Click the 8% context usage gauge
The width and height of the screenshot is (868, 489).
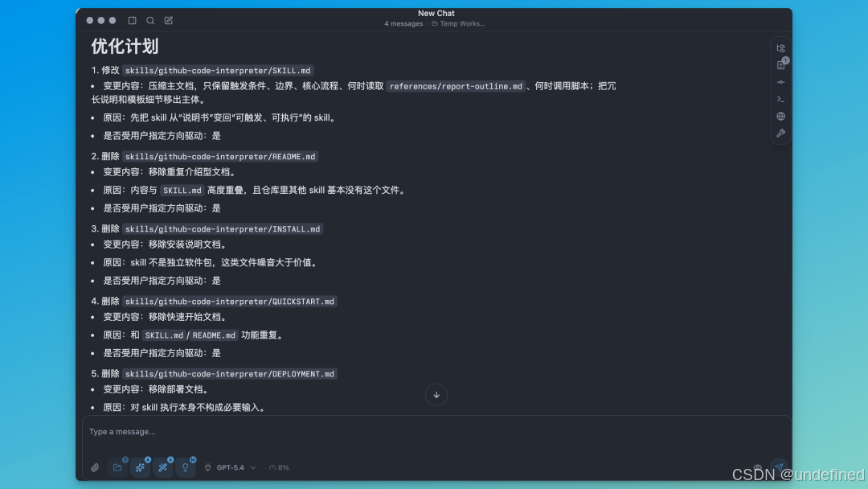click(x=279, y=467)
